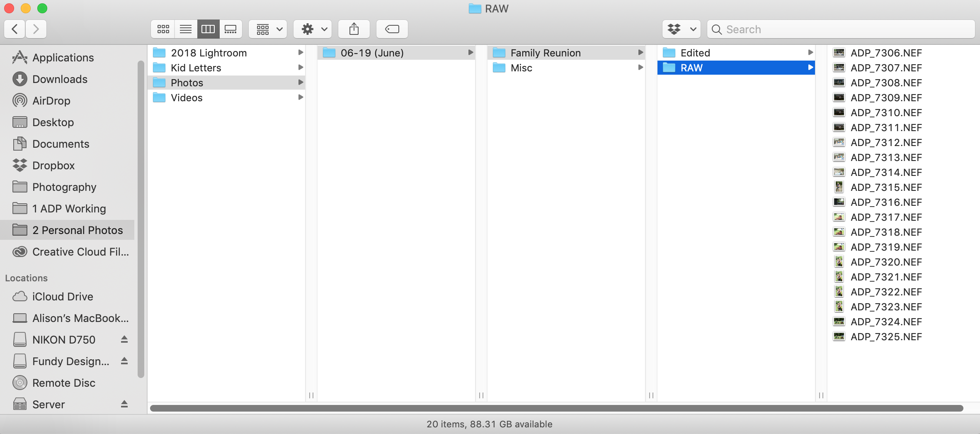Select the RAW folder row
The image size is (980, 434).
tap(736, 68)
